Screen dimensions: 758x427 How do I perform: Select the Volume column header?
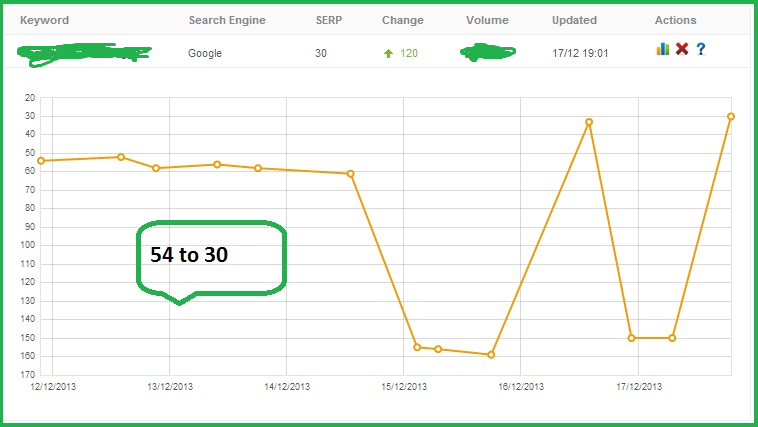[x=487, y=20]
